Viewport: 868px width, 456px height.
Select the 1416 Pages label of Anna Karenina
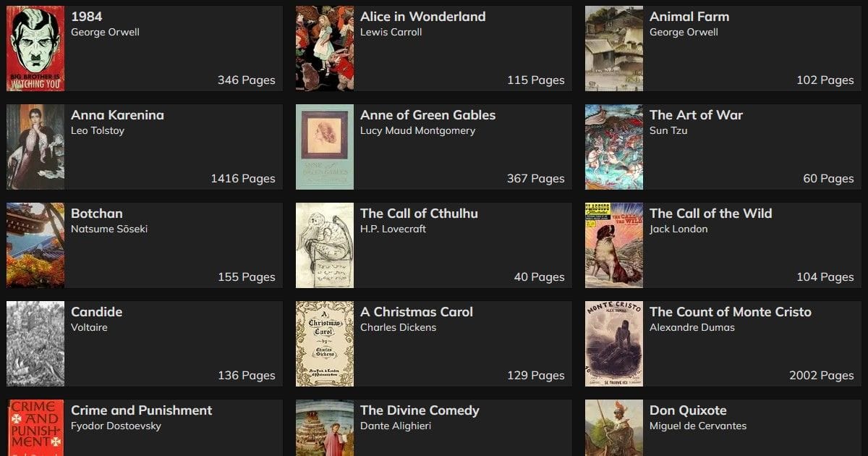(243, 179)
